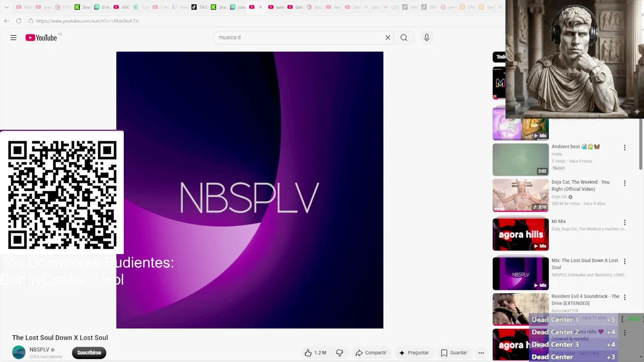This screenshot has width=644, height=362.
Task: Open the NBSPLV channel name link
Action: click(x=39, y=349)
